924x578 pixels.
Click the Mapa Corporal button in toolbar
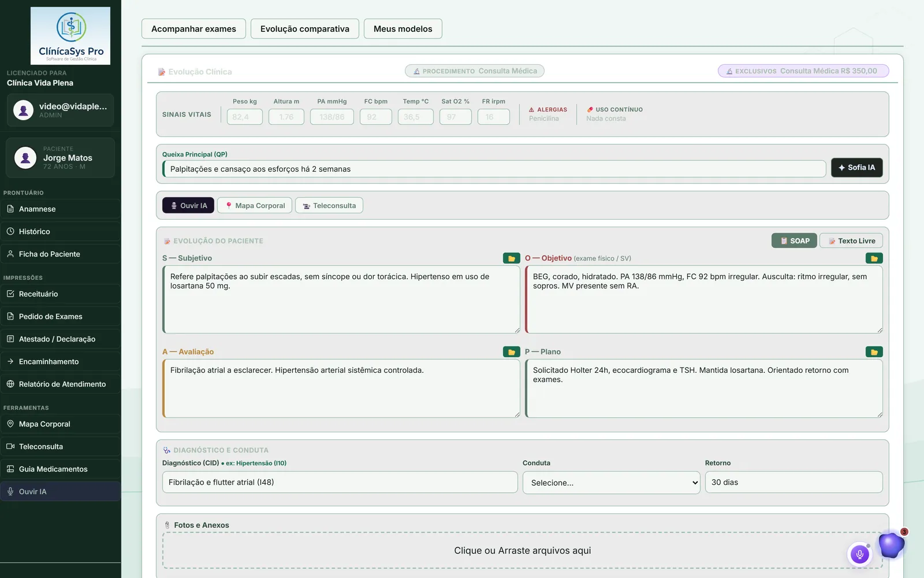255,206
